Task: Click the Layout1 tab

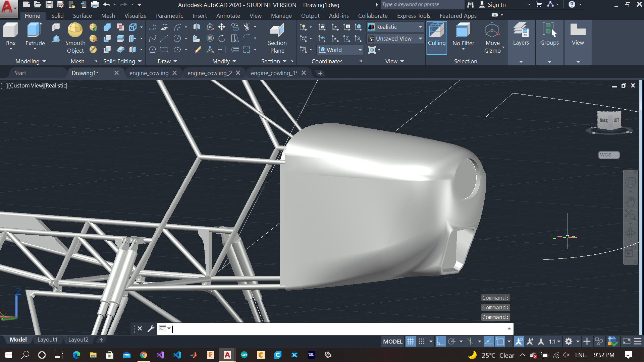Action: click(47, 340)
